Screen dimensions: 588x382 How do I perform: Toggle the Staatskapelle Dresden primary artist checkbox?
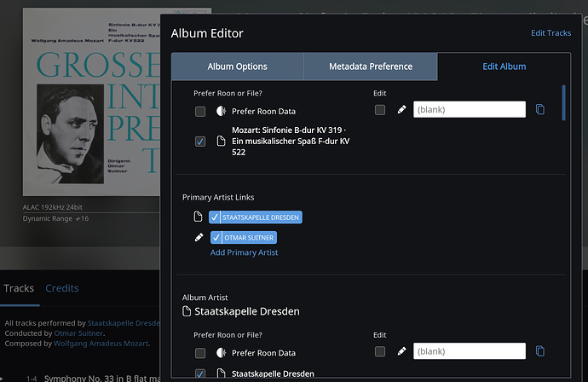(x=215, y=217)
